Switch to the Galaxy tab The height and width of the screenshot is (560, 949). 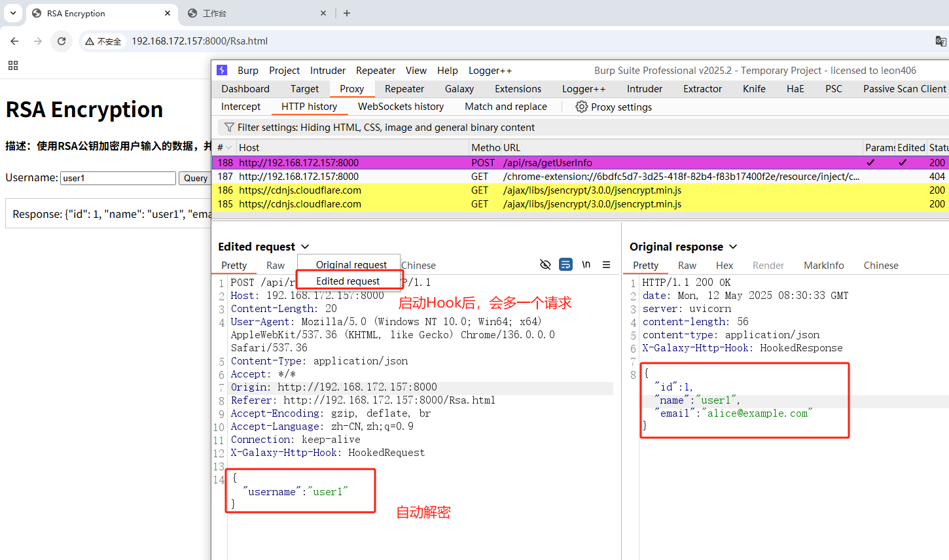tap(459, 88)
